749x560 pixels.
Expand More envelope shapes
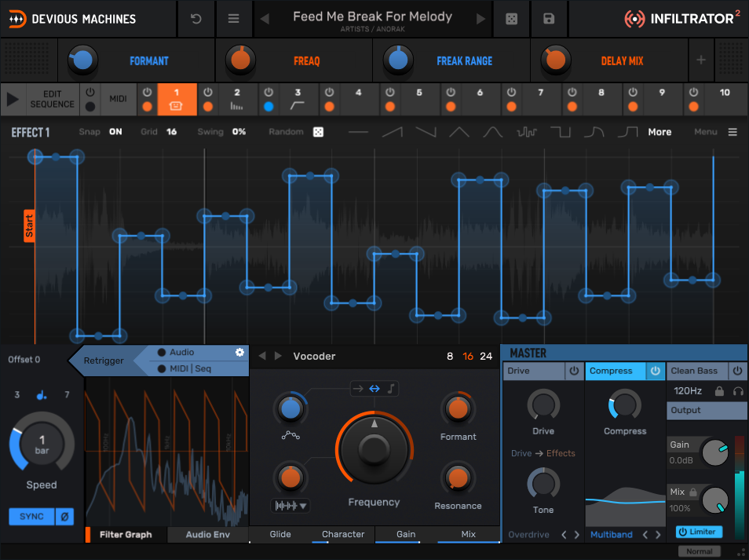coord(659,132)
